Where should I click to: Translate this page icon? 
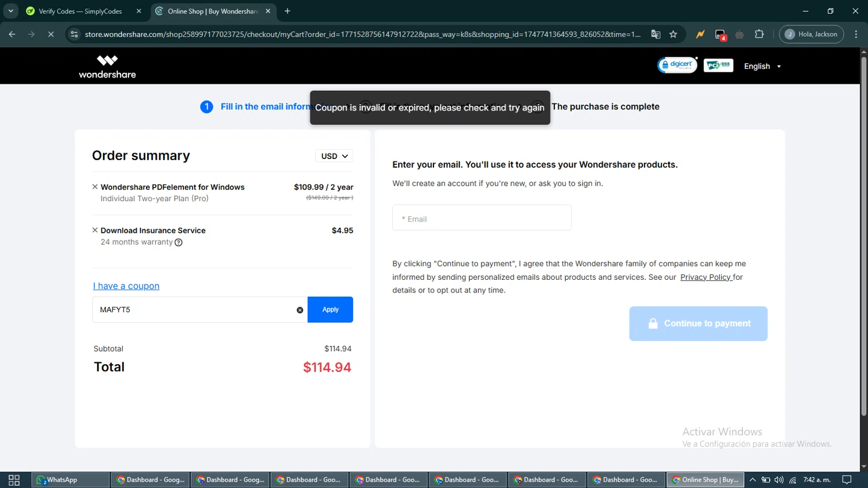tap(656, 34)
